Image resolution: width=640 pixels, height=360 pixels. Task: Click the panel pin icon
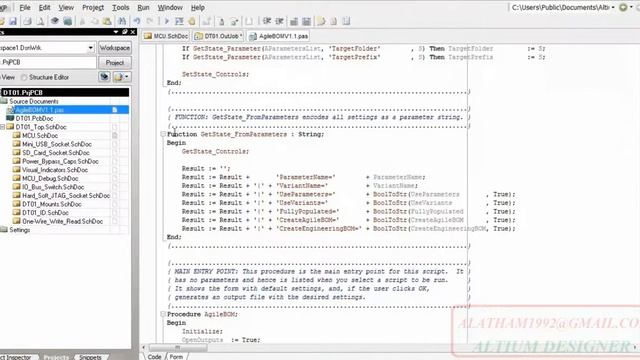click(125, 31)
